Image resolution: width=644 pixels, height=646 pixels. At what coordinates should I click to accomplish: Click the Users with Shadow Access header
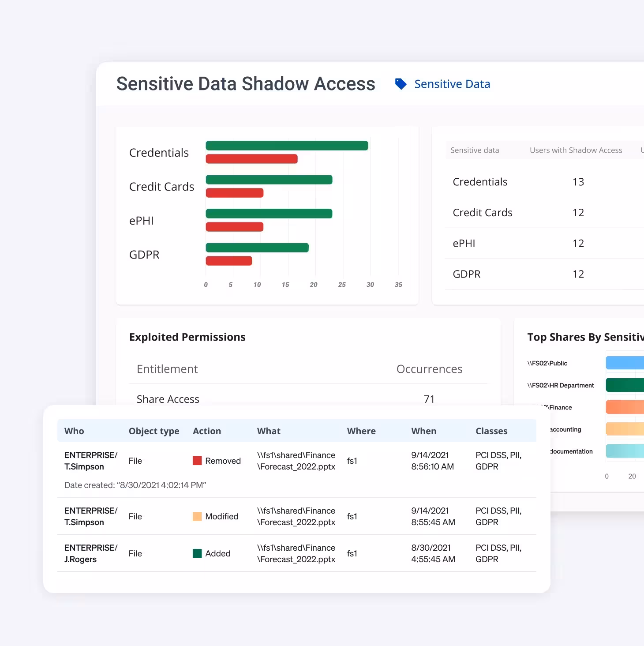click(576, 150)
